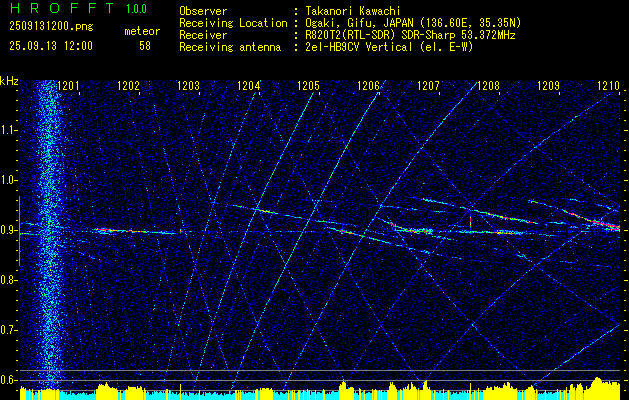Click the 1205 time axis marker
The height and width of the screenshot is (400, 629).
pos(308,85)
